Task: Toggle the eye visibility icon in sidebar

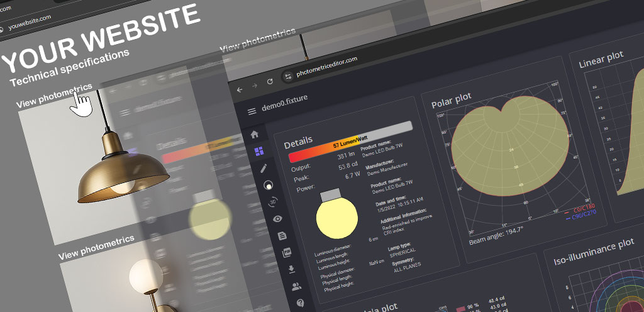Action: [x=277, y=219]
